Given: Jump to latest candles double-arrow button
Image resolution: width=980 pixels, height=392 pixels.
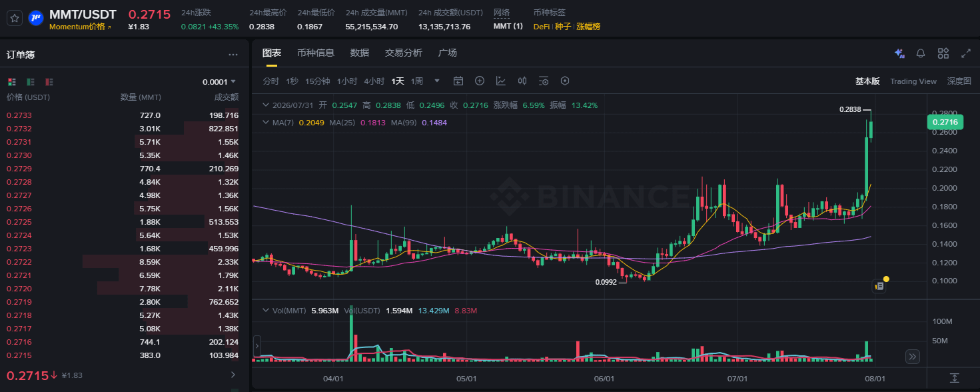Looking at the screenshot, I should pyautogui.click(x=913, y=357).
